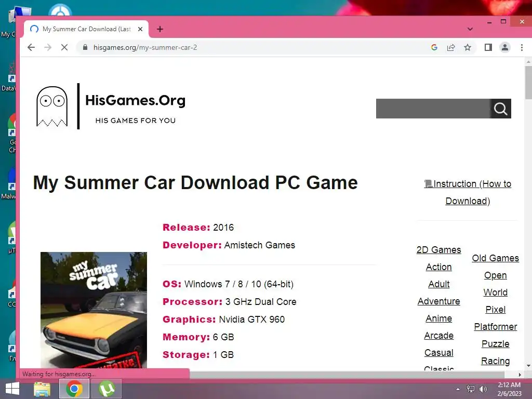
Task: Open the Old Games category
Action: click(x=495, y=258)
